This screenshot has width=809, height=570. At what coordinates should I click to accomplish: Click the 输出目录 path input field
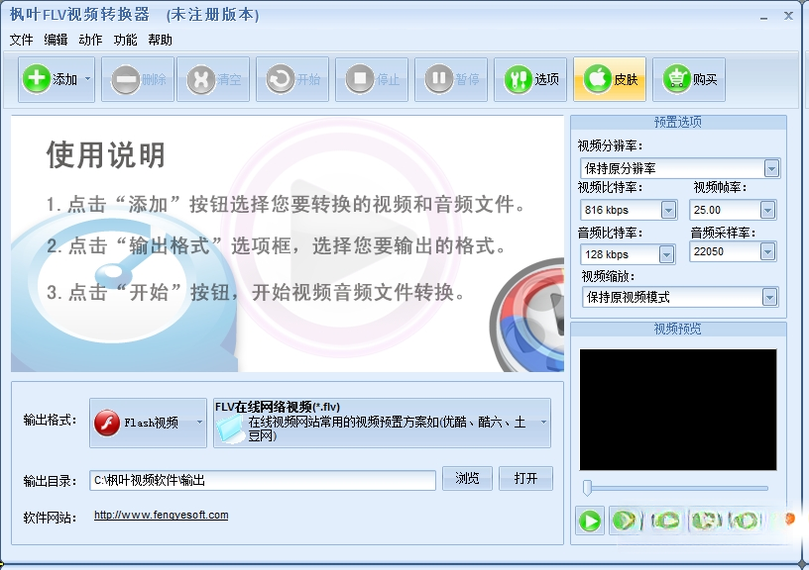263,481
